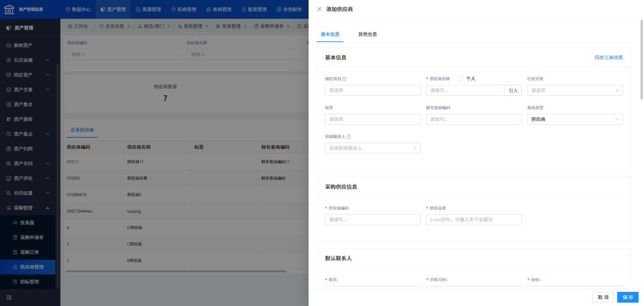Click 供应品类 keyword input

(474, 220)
